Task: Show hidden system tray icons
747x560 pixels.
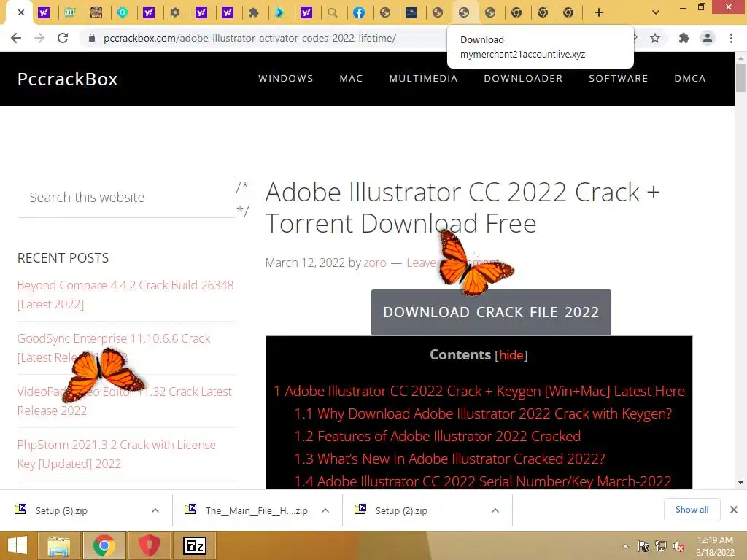Action: pyautogui.click(x=625, y=546)
